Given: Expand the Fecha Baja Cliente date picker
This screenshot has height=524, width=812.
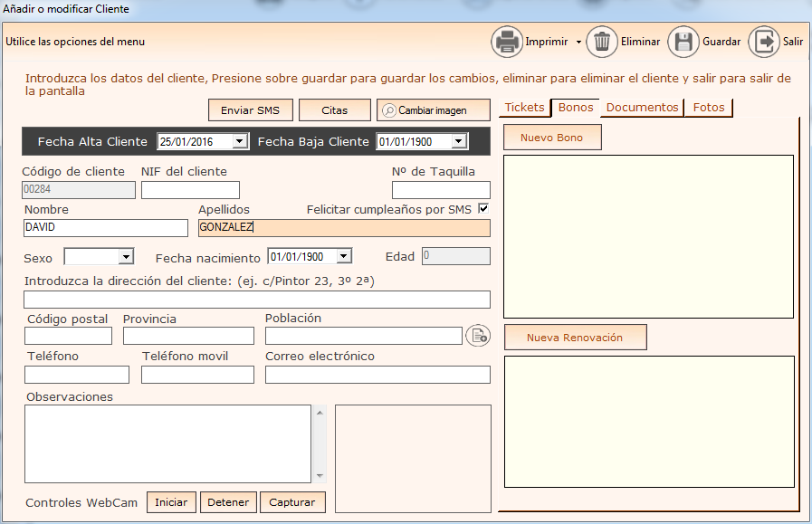Looking at the screenshot, I should click(458, 142).
